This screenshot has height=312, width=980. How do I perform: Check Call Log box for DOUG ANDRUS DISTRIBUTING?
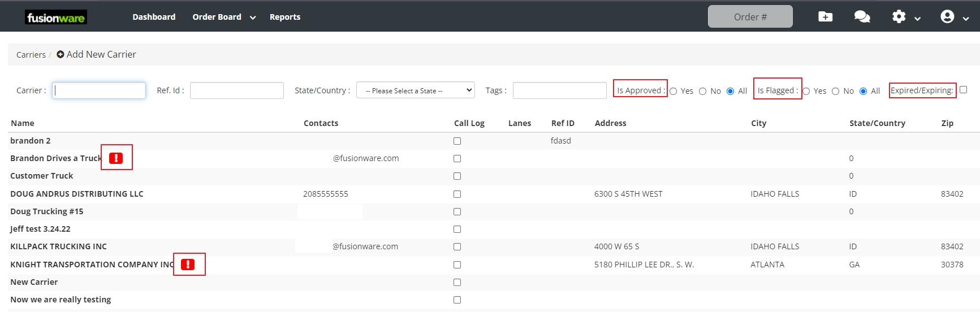457,194
